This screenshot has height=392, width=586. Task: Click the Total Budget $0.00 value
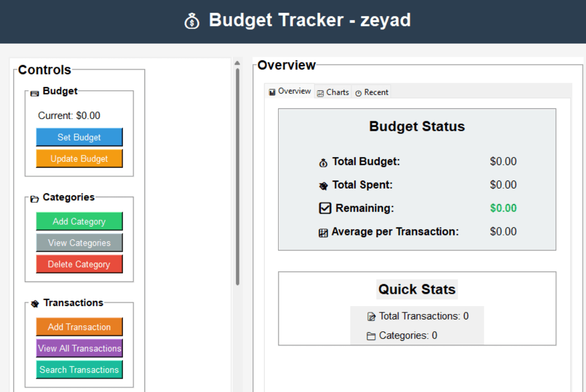pos(504,161)
